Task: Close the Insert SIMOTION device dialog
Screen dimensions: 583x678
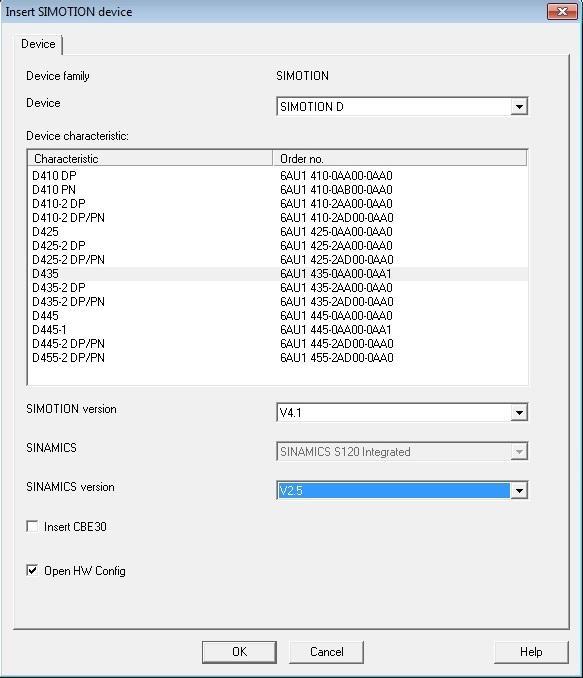Action: (562, 12)
